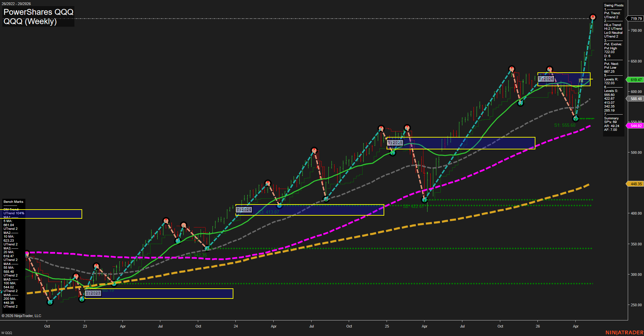Click the 400.00 price axis label

(x=636, y=213)
